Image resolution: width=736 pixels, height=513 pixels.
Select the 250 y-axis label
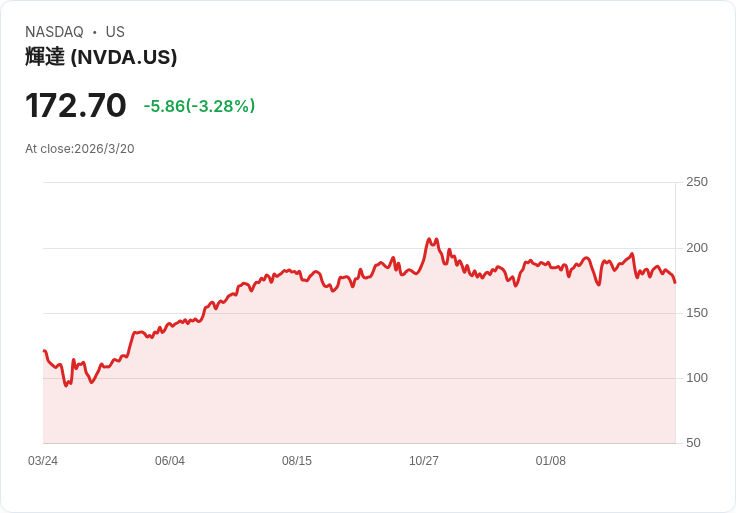696,182
